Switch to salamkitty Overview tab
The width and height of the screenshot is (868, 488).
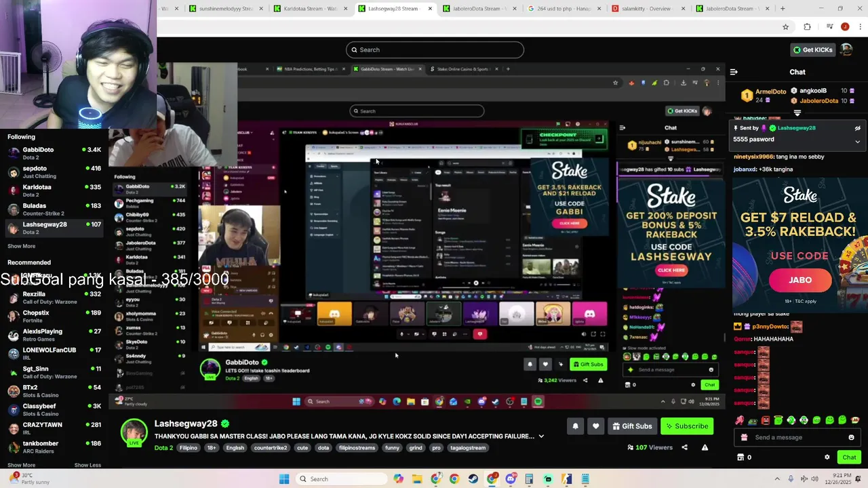pos(650,9)
